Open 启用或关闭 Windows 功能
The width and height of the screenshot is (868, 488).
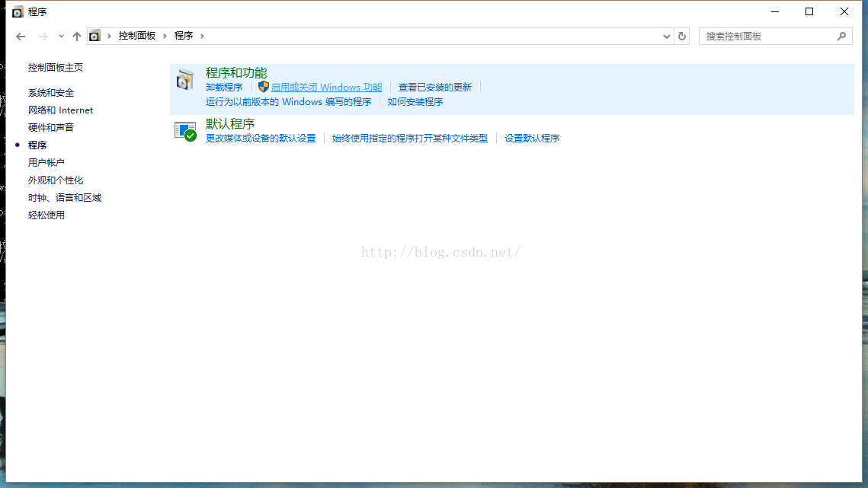click(327, 88)
